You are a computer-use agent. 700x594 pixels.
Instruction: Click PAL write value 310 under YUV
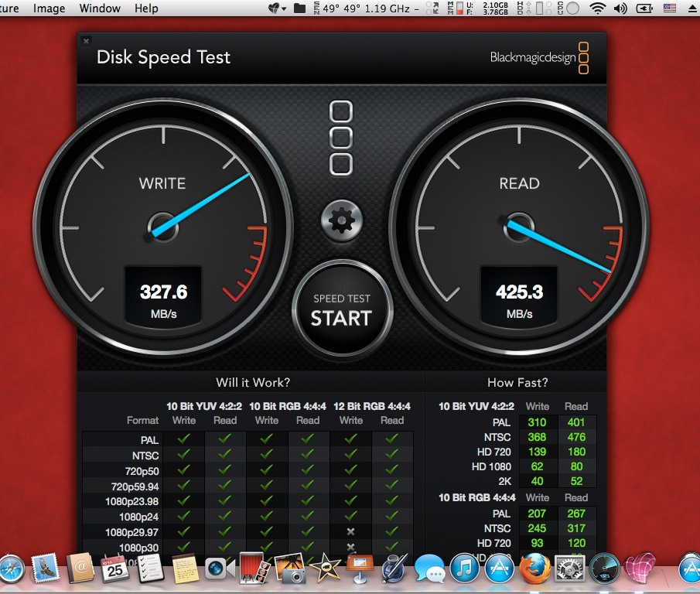(x=537, y=422)
